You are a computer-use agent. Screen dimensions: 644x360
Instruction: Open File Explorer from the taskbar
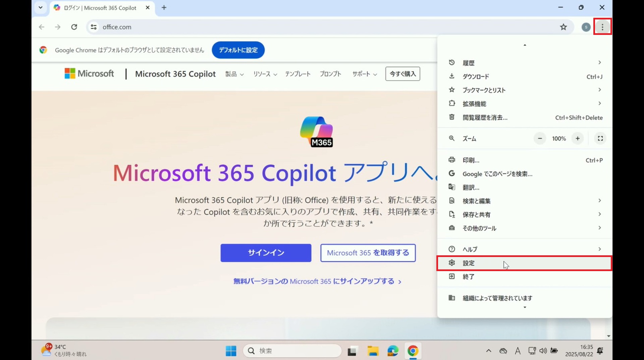(373, 351)
